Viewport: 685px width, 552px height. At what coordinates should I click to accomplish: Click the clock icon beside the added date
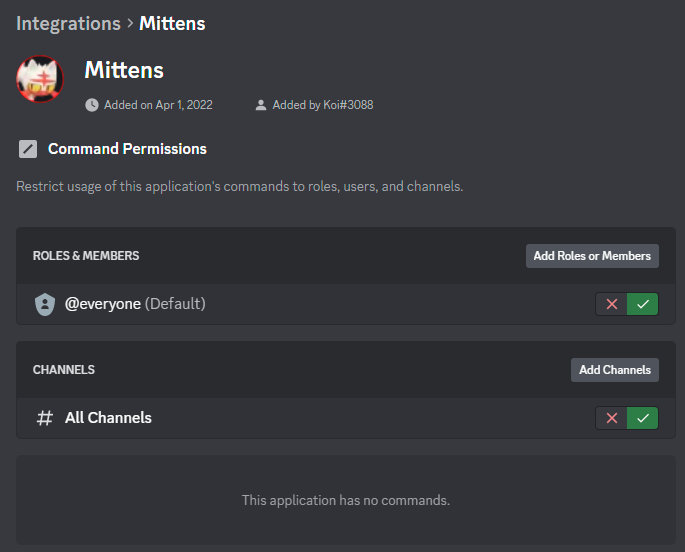[92, 104]
